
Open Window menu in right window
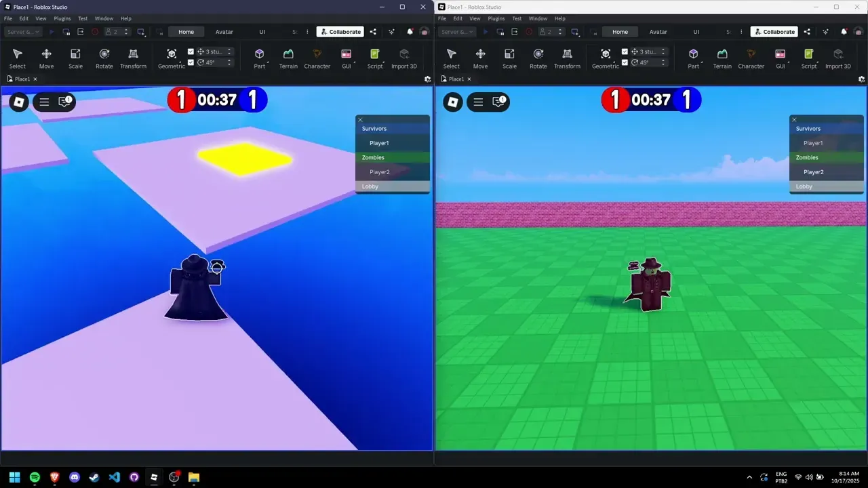[x=538, y=18]
